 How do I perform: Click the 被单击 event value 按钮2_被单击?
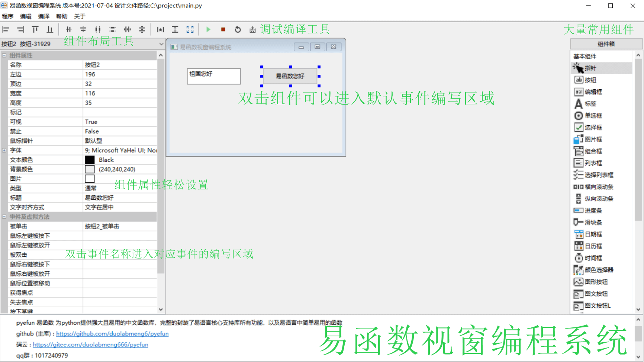coord(120,226)
